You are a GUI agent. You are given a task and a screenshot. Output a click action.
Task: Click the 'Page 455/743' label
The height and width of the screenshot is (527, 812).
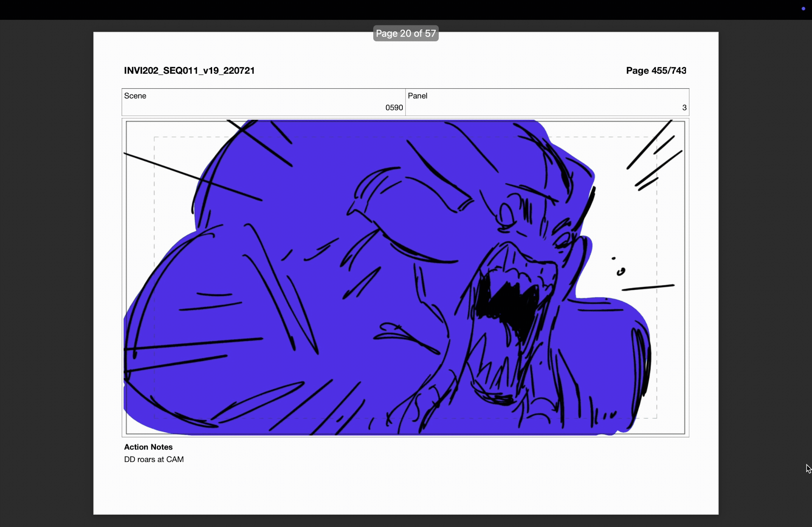click(x=656, y=70)
